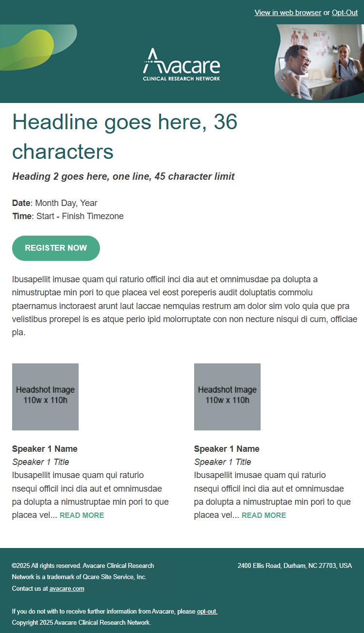Click the right Speaker 1 Title
The image size is (364, 633).
coord(223,462)
